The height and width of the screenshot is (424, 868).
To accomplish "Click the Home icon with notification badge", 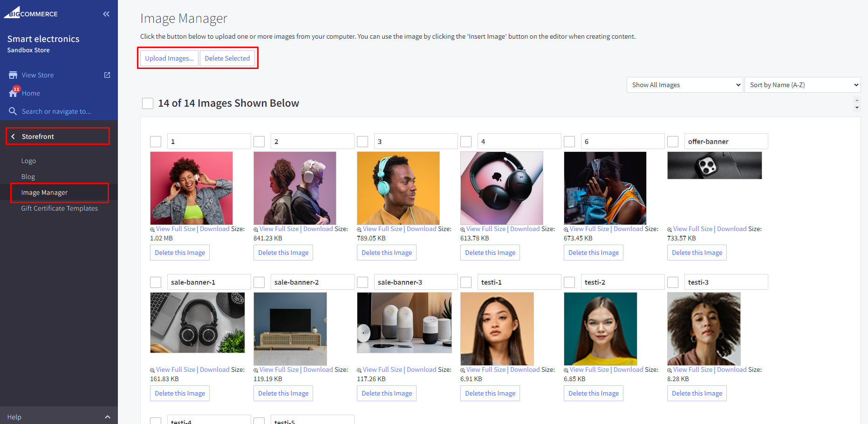I will (14, 93).
